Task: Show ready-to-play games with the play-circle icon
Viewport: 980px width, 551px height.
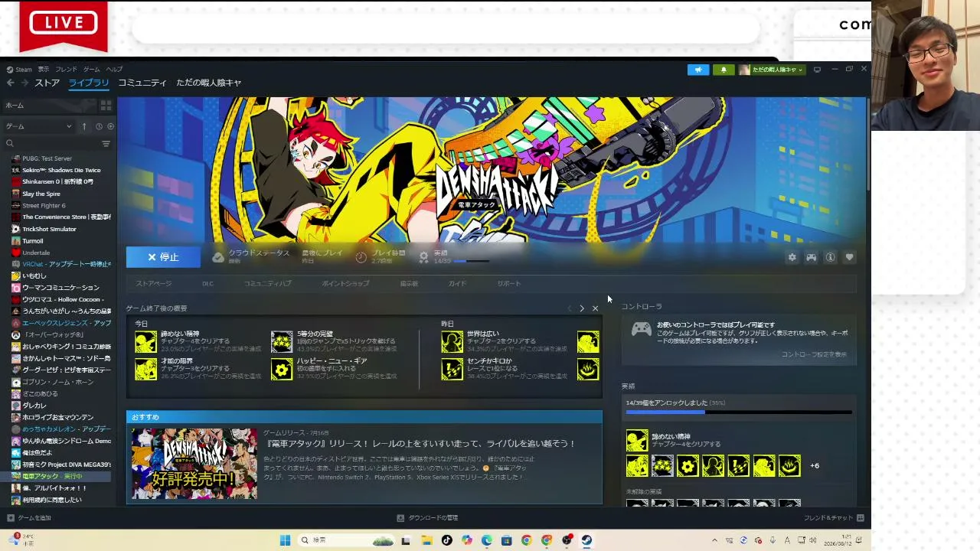Action: click(x=110, y=126)
